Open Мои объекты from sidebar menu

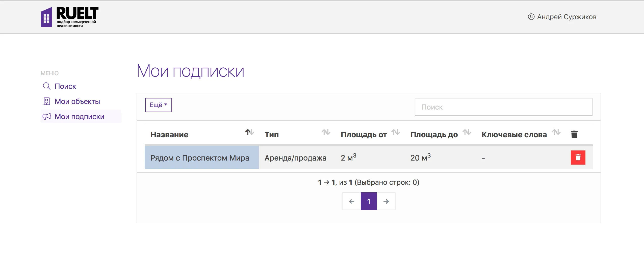point(77,101)
